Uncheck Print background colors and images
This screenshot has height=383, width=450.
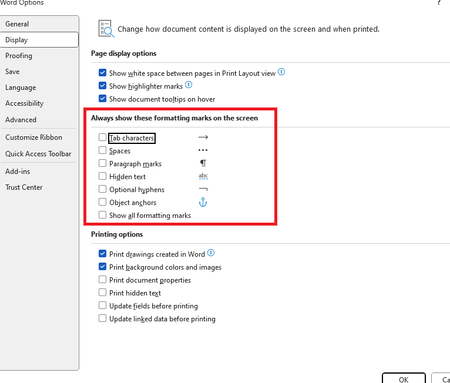pyautogui.click(x=102, y=267)
